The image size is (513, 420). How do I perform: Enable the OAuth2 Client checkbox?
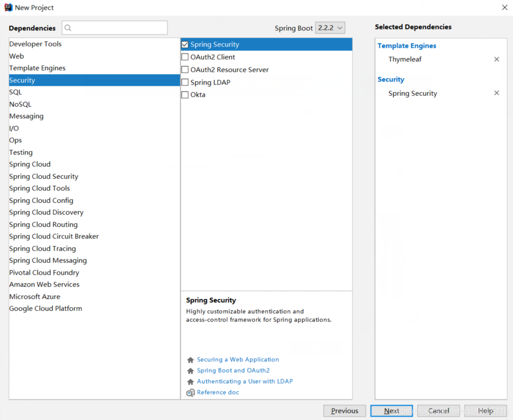click(x=185, y=57)
